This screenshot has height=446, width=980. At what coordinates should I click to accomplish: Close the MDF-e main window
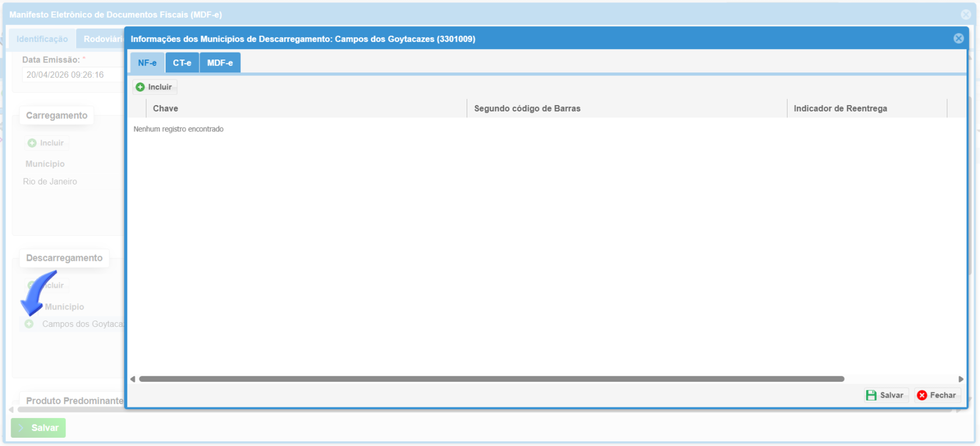click(x=966, y=15)
